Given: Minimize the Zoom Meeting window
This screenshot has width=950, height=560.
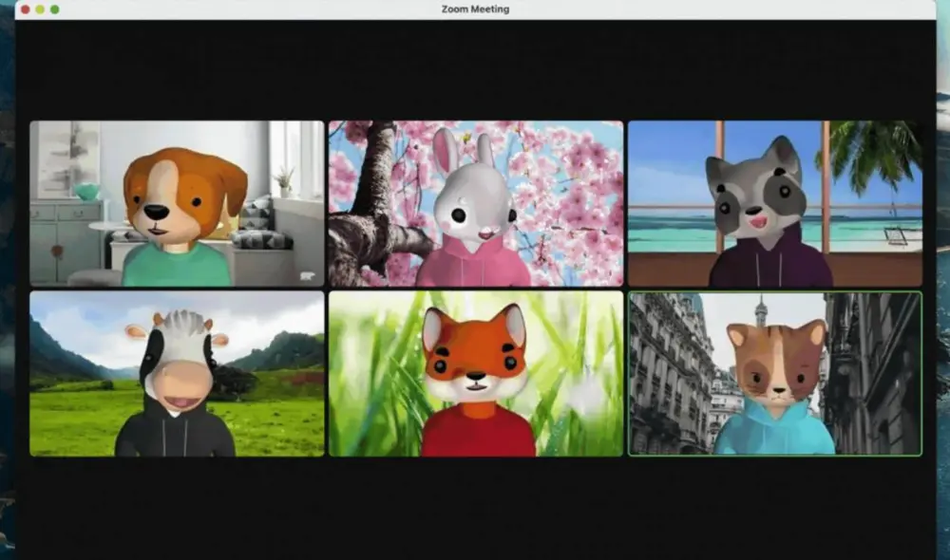Looking at the screenshot, I should pos(40,9).
